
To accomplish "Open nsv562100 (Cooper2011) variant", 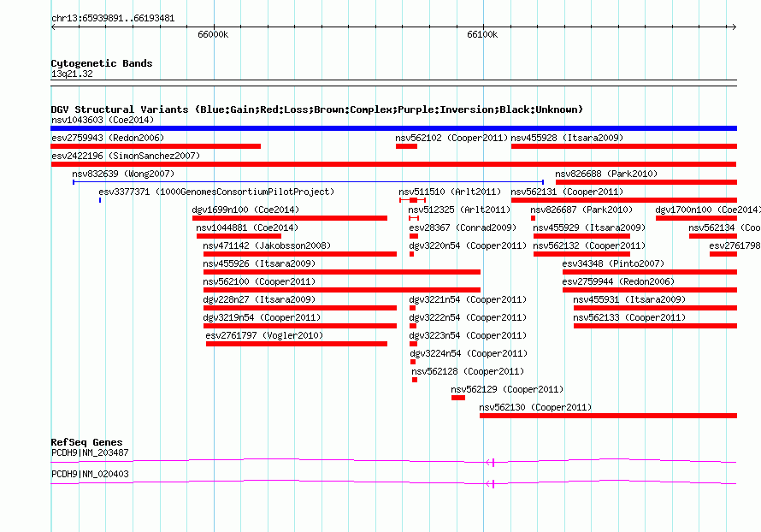I will 259,281.
